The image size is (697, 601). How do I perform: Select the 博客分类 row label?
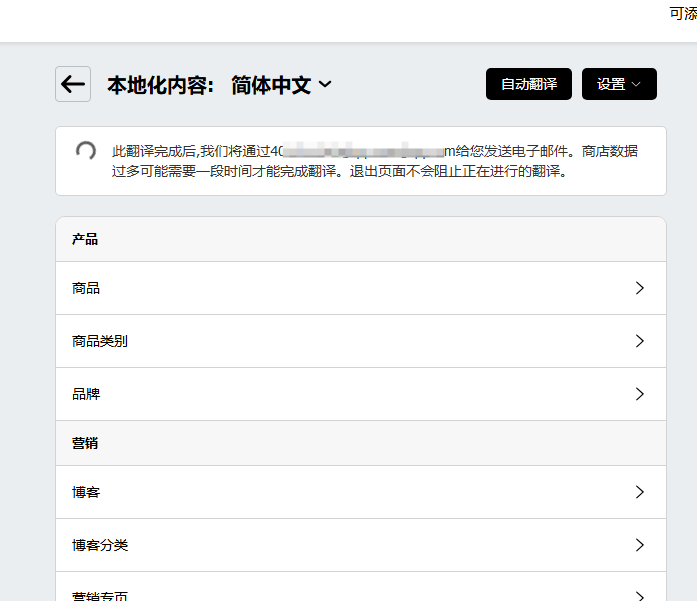pos(100,545)
